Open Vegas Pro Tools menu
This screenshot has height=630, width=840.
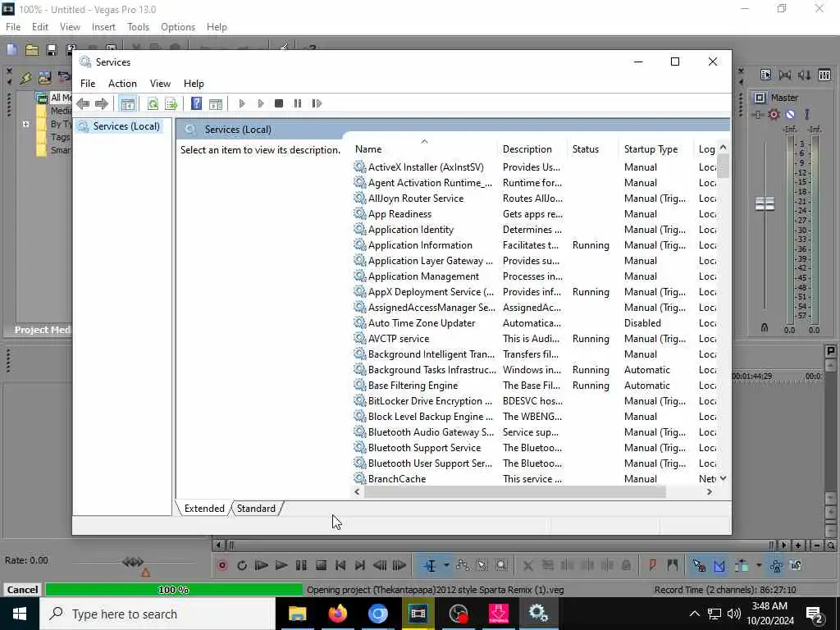coord(138,27)
